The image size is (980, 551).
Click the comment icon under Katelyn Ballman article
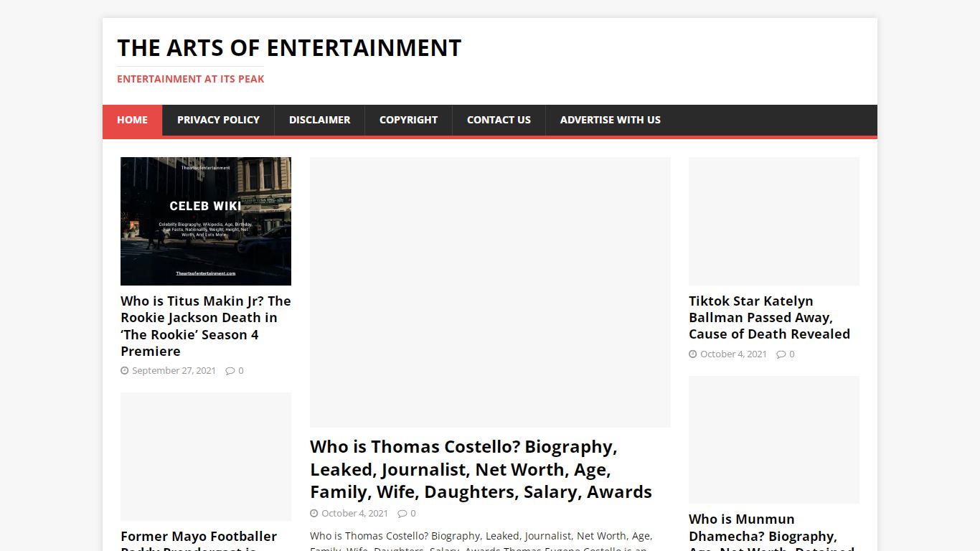pyautogui.click(x=781, y=354)
